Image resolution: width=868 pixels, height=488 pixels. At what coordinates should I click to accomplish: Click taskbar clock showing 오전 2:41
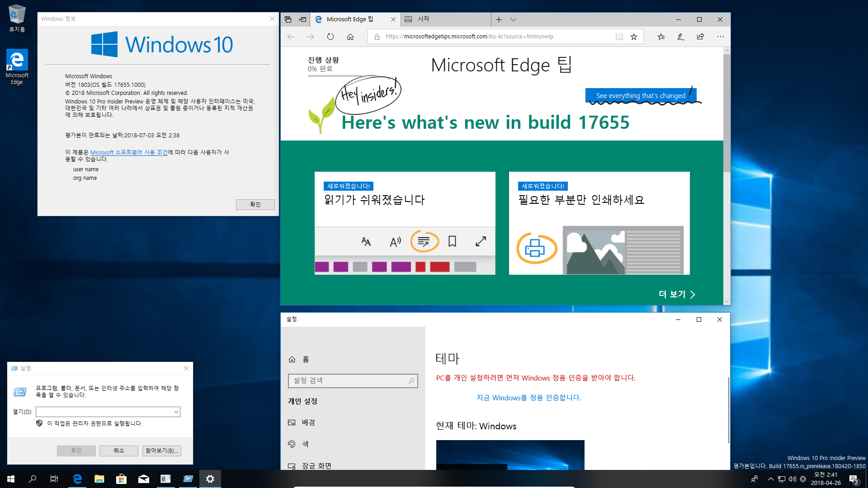pyautogui.click(x=826, y=479)
